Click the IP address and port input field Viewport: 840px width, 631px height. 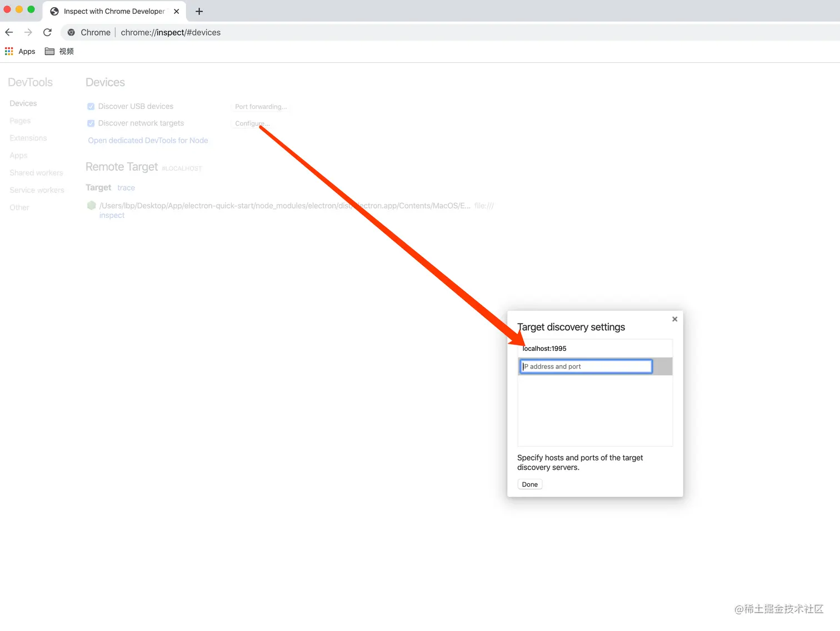(586, 366)
